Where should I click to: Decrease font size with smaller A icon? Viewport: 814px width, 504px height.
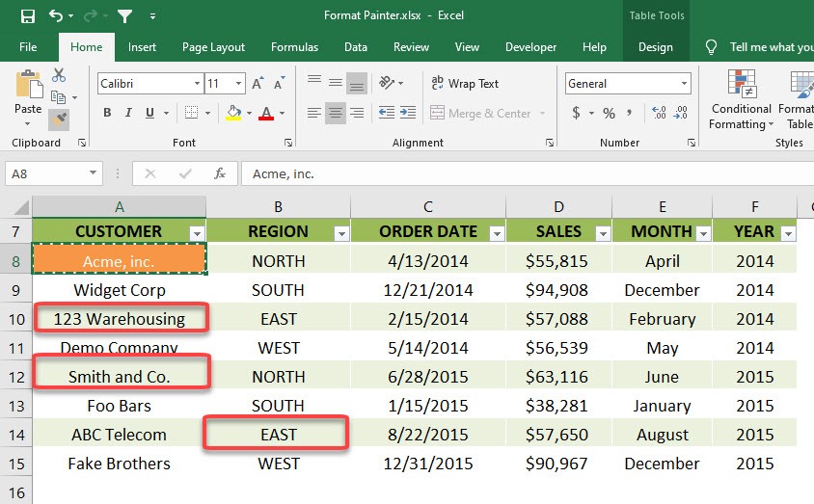pyautogui.click(x=280, y=84)
